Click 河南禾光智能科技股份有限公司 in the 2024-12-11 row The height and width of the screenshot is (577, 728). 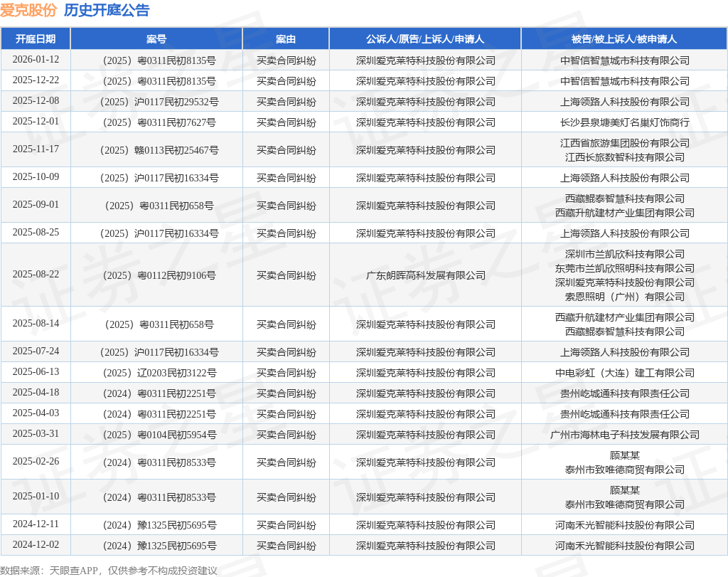coord(624,526)
